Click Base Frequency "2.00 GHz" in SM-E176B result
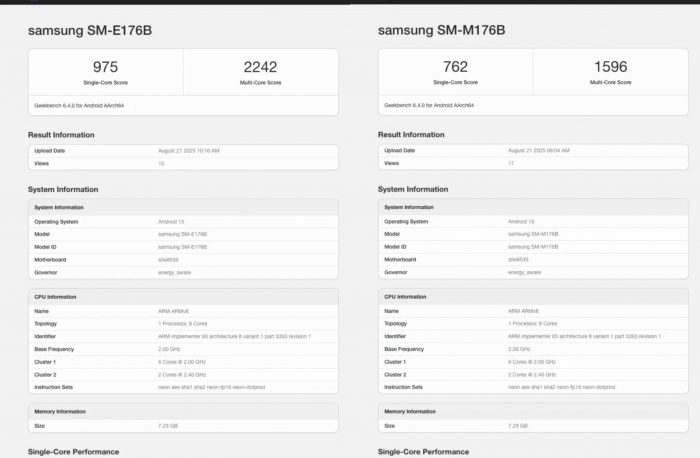The image size is (700, 458). coord(169,349)
